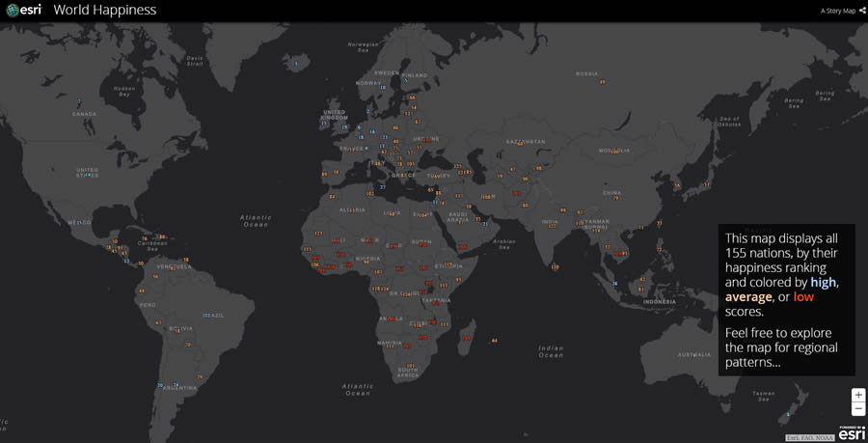Click the highlighted word high in panel
Image resolution: width=868 pixels, height=443 pixels.
(x=826, y=283)
